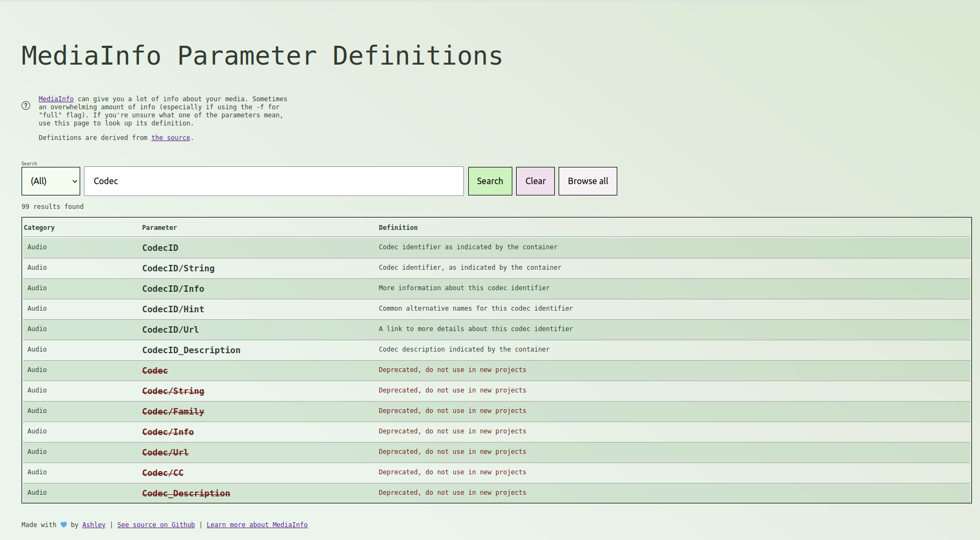Select the CodecID_Description parameter
Viewport: 980px width, 540px height.
pyautogui.click(x=191, y=350)
